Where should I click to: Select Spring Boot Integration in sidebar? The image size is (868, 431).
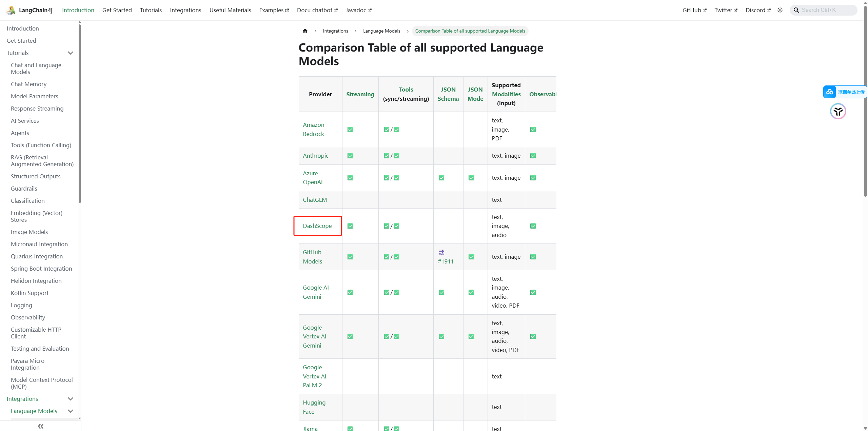click(x=41, y=269)
